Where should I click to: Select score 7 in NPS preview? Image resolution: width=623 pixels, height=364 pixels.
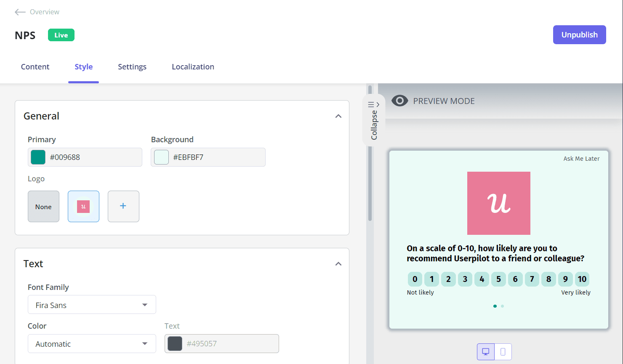tap(532, 279)
